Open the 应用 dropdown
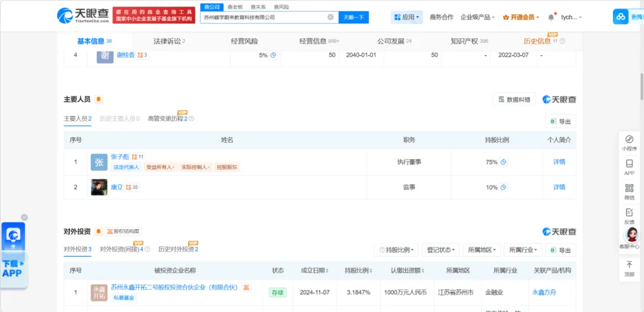The width and height of the screenshot is (644, 312). 406,17
